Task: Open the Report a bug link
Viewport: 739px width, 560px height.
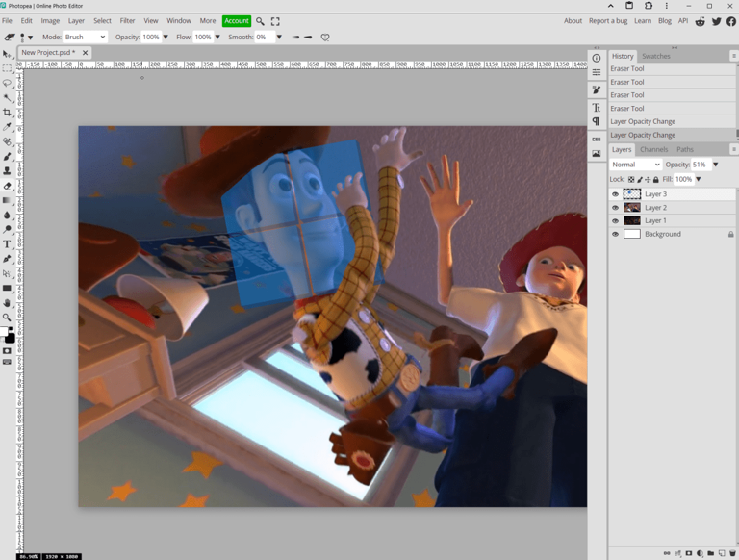Action: point(607,21)
